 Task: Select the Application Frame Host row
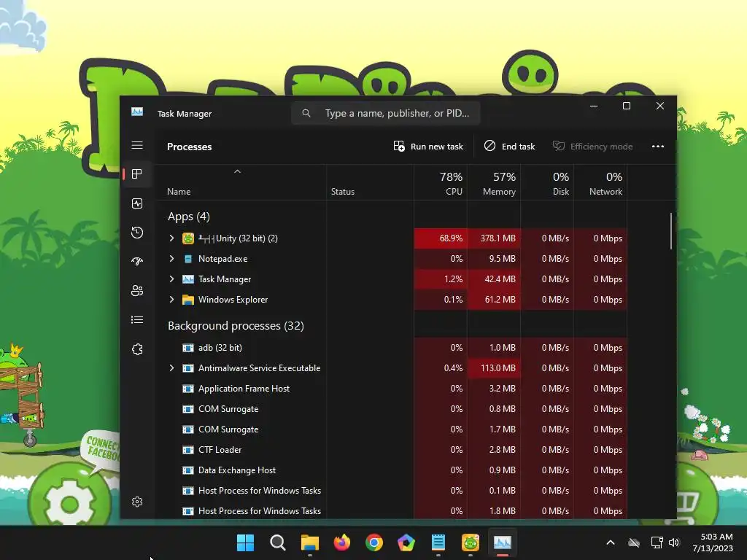[392, 389]
